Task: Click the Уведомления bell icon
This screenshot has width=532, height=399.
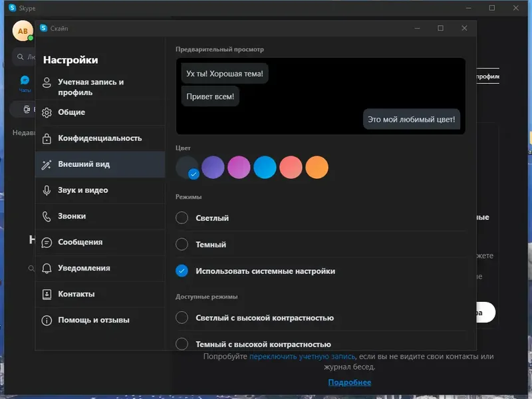Action: tap(46, 268)
